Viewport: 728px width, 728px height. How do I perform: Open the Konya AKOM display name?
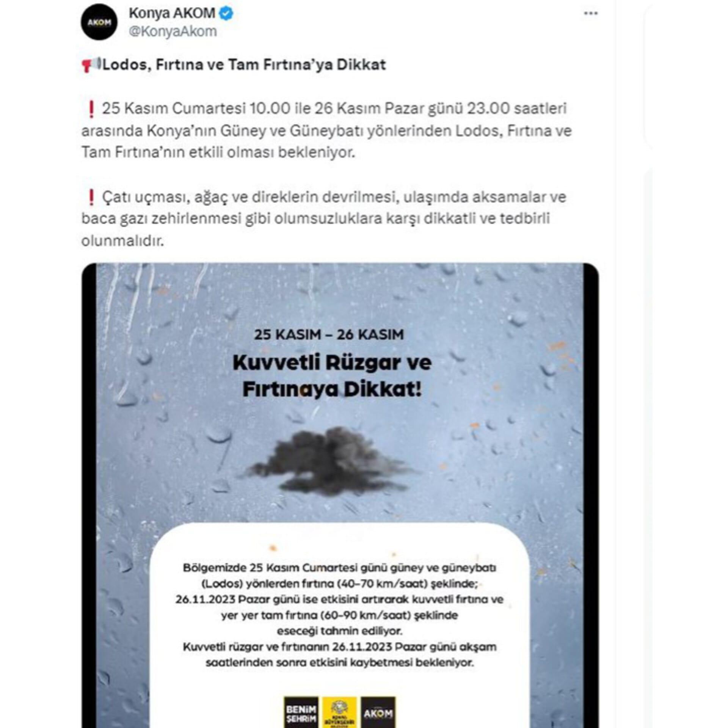point(172,13)
